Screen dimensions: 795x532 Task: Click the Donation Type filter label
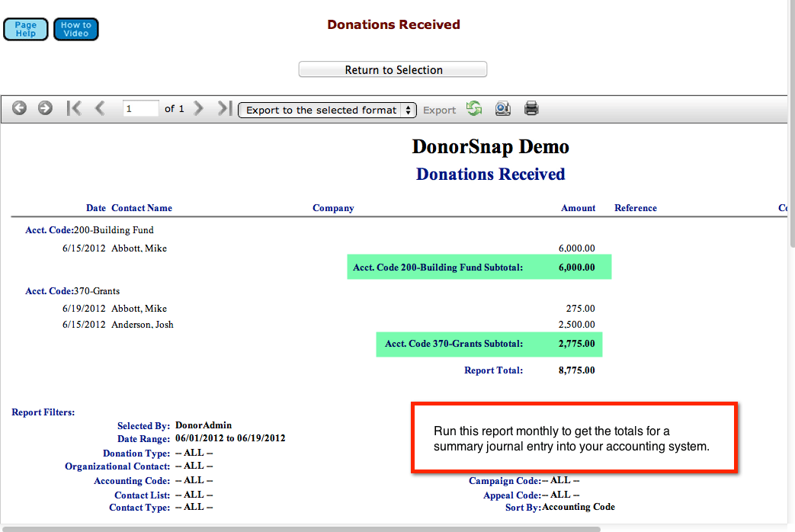click(136, 453)
